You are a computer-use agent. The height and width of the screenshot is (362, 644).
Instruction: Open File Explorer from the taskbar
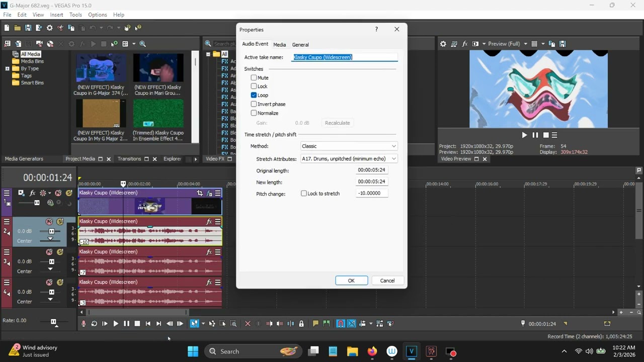352,351
